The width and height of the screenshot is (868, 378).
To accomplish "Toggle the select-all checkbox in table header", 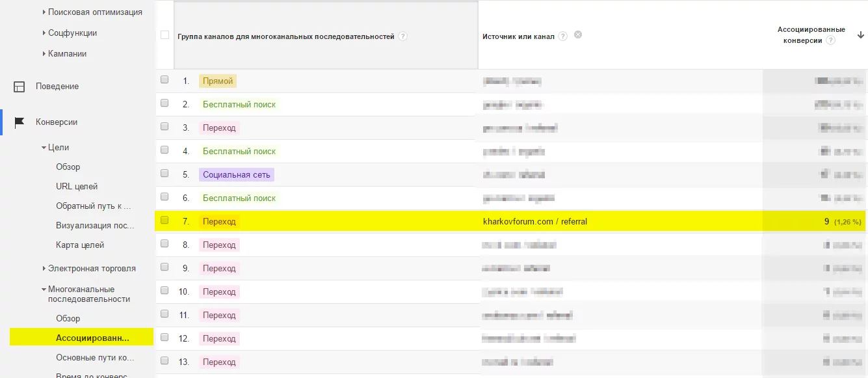I will [x=164, y=35].
